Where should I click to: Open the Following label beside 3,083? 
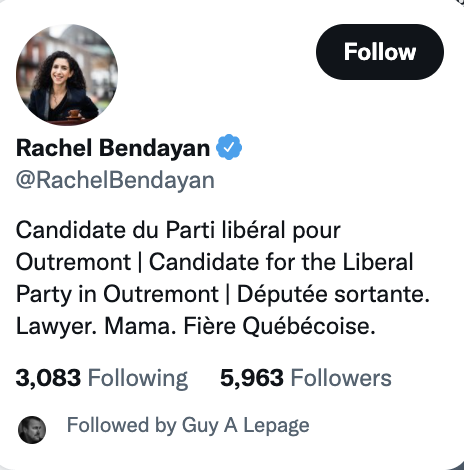pyautogui.click(x=138, y=379)
